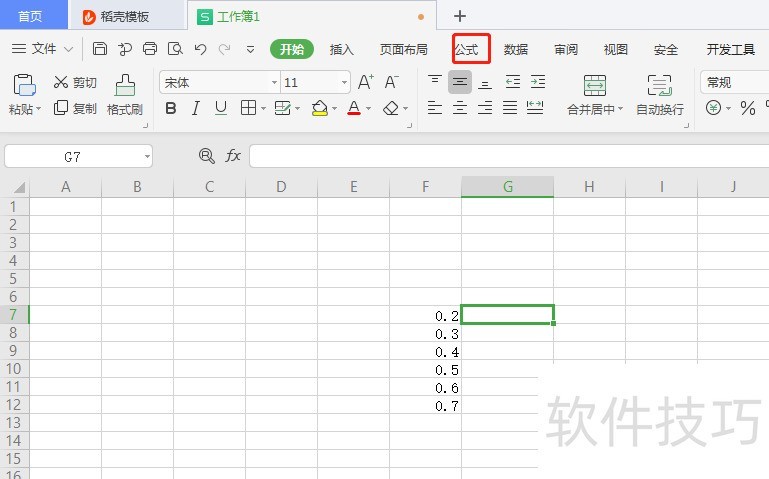This screenshot has height=479, width=769.
Task: Switch to the 开始 ribbon tab
Action: click(x=292, y=49)
